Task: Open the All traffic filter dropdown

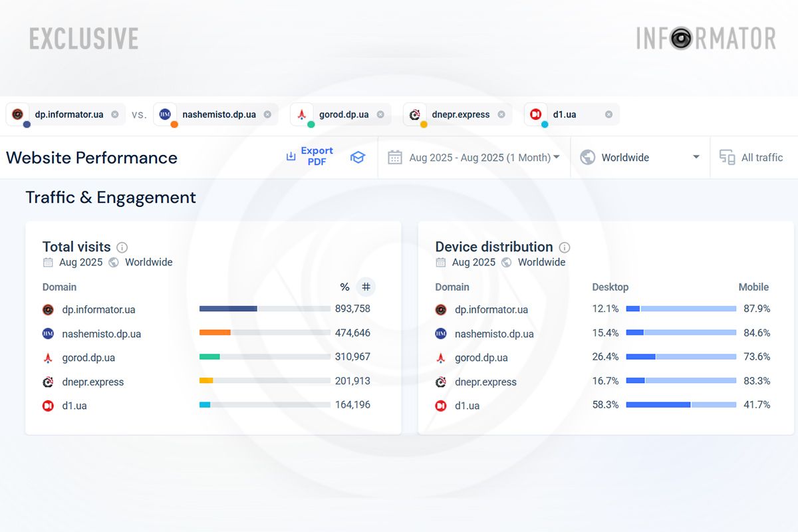Action: click(x=752, y=158)
